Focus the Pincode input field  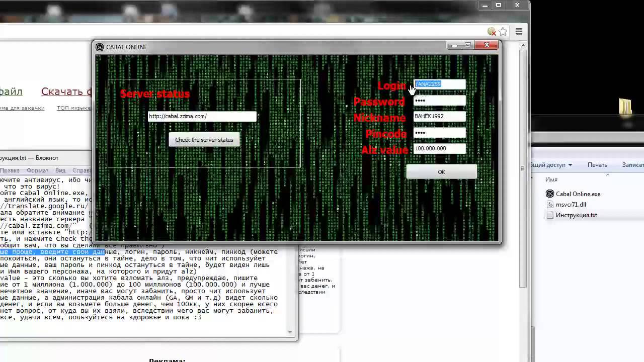pyautogui.click(x=439, y=133)
